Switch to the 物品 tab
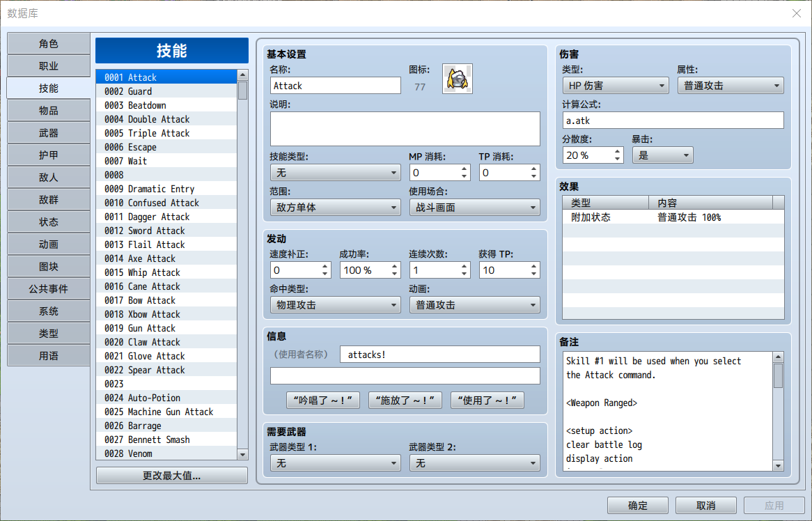This screenshot has width=812, height=521. [x=49, y=111]
